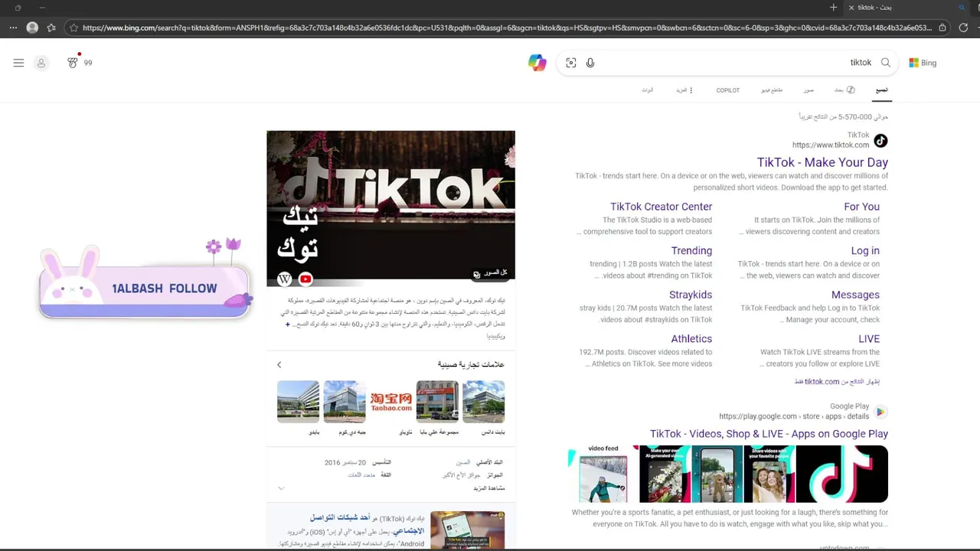Open the LIVE sitelink
This screenshot has width=980, height=551.
click(x=869, y=339)
